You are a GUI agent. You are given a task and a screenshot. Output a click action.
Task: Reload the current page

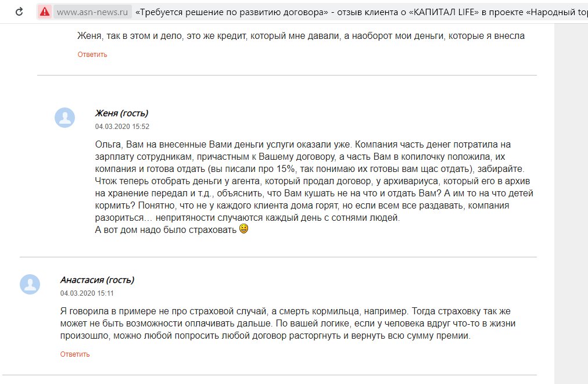coord(19,12)
